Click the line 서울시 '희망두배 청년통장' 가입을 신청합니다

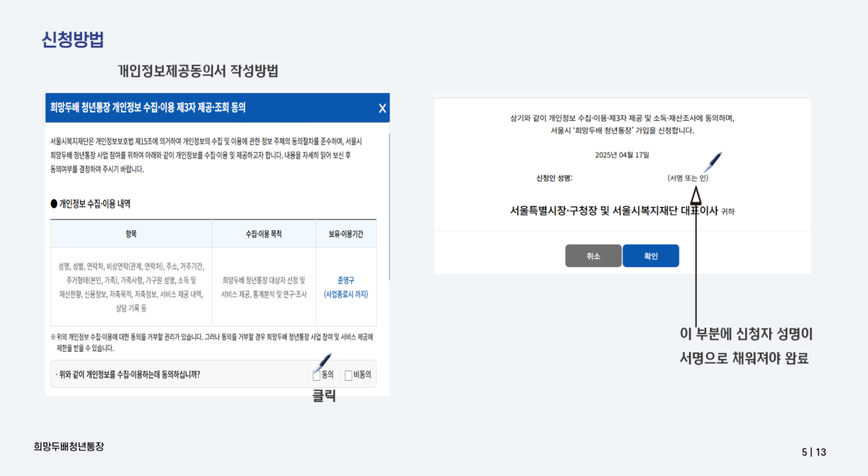(x=622, y=131)
